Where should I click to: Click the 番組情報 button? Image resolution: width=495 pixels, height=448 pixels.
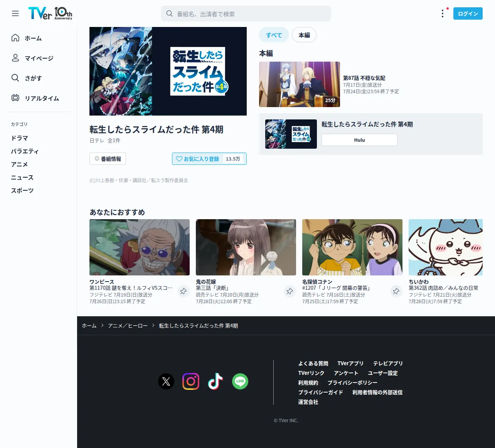click(108, 159)
